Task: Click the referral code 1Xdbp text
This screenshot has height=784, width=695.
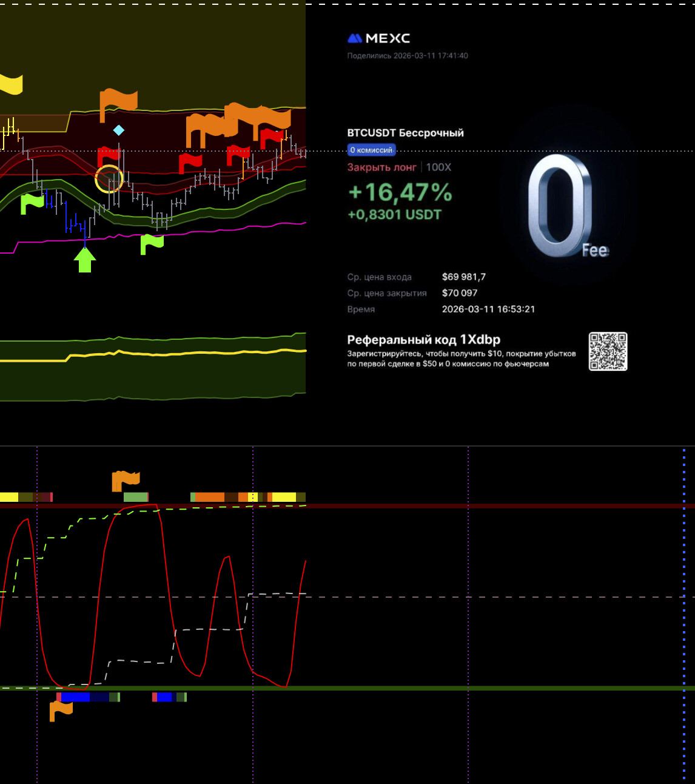Action: point(423,340)
